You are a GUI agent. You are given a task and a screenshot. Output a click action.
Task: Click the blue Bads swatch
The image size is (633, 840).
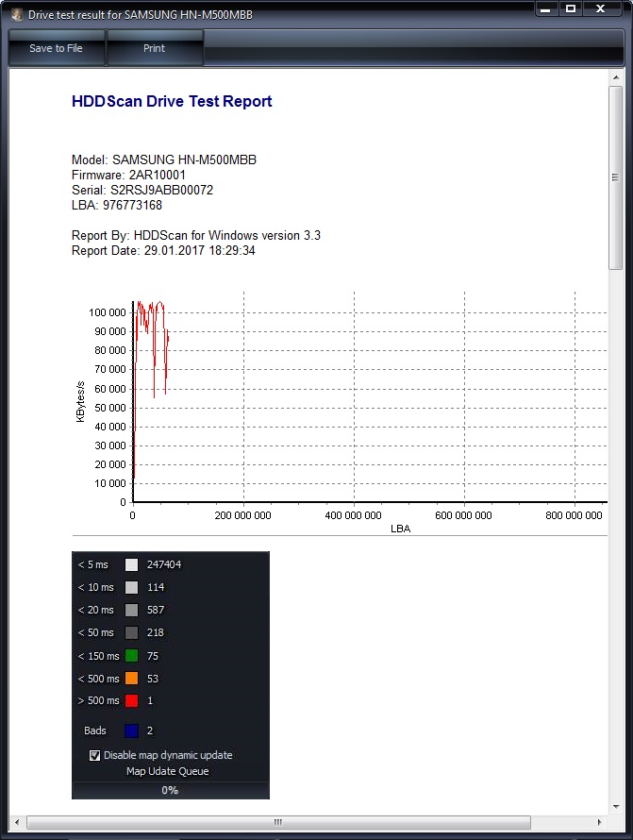(131, 731)
